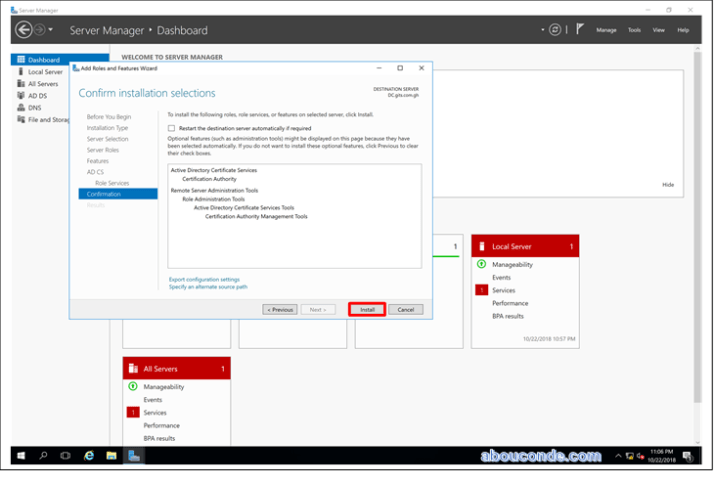This screenshot has height=484, width=714.
Task: Click the back navigation arrow
Action: pyautogui.click(x=24, y=30)
